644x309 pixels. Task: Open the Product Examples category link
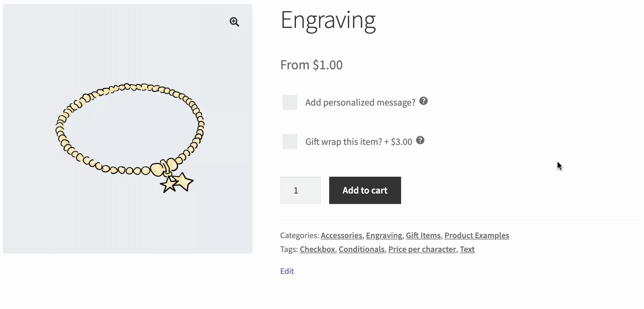[477, 235]
